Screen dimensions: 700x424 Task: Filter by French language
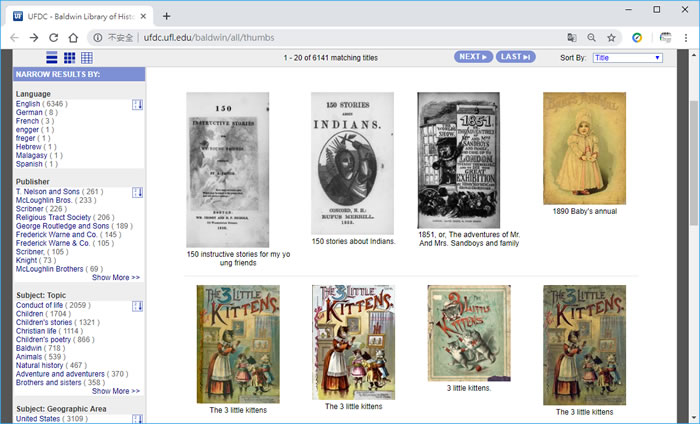(27, 121)
